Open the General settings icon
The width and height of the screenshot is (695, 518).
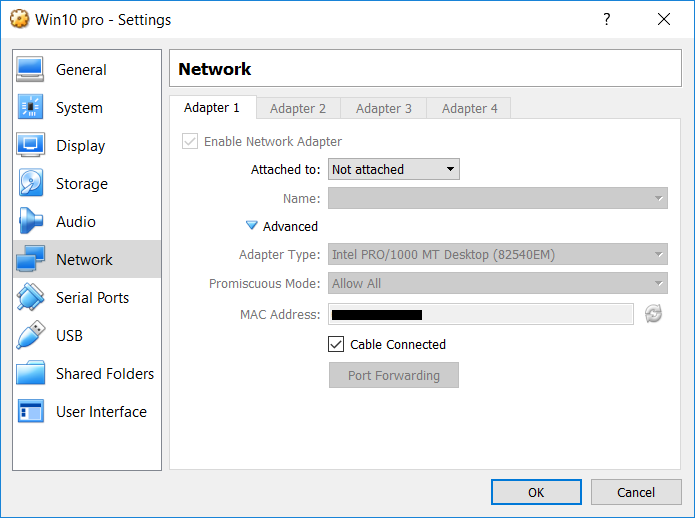coord(30,70)
